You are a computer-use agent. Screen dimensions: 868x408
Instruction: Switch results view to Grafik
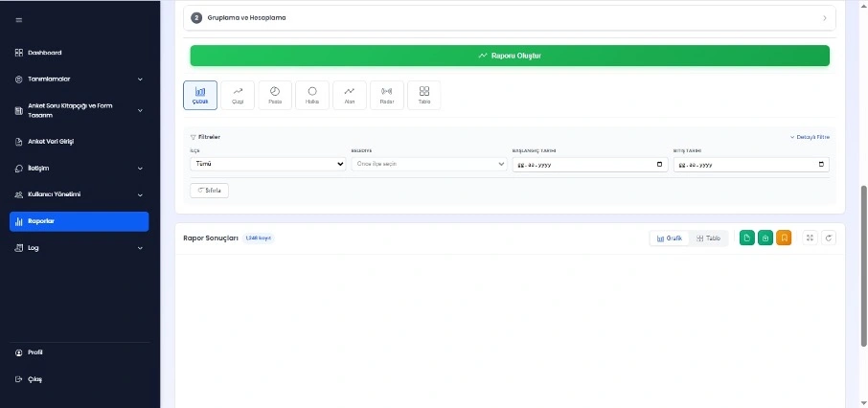point(670,238)
